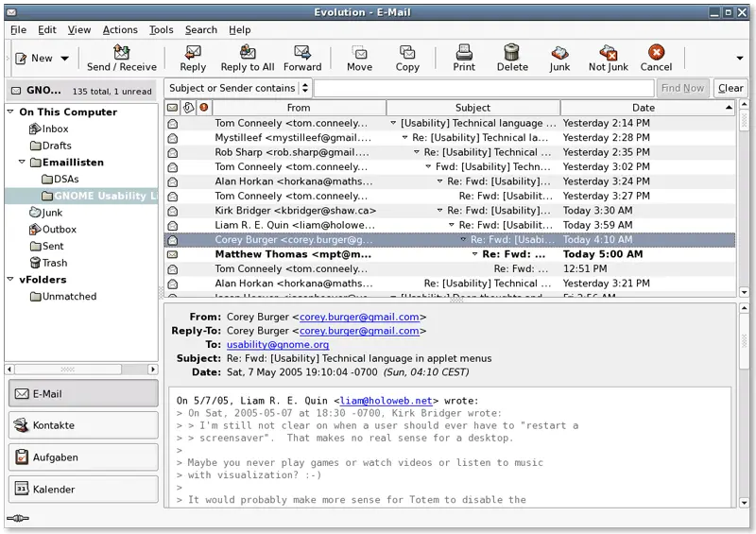Open the Actions menu
Viewport: 756px width, 534px height.
[120, 30]
